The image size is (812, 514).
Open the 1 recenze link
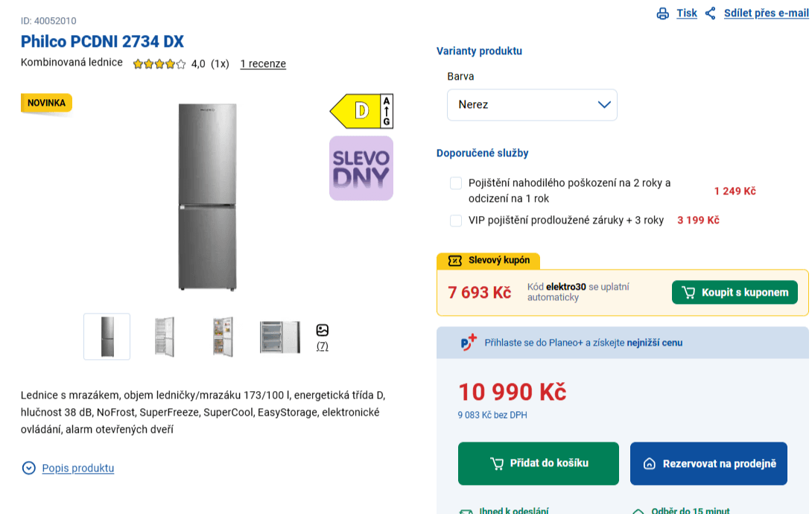pyautogui.click(x=263, y=63)
